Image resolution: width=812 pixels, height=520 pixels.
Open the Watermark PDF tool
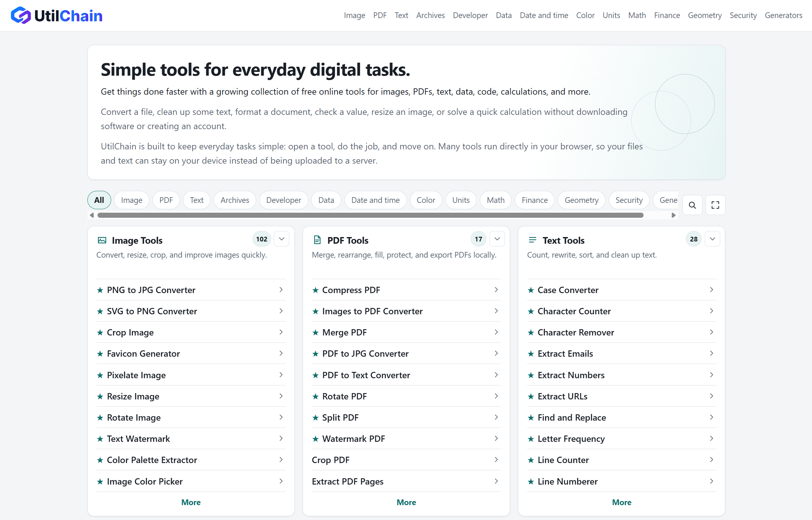(406, 439)
